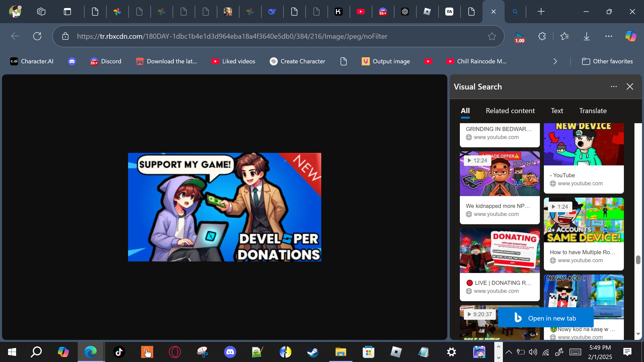Screen dimensions: 644x362
Task: Click the Copilot icon in the toolbar
Action: tap(631, 36)
